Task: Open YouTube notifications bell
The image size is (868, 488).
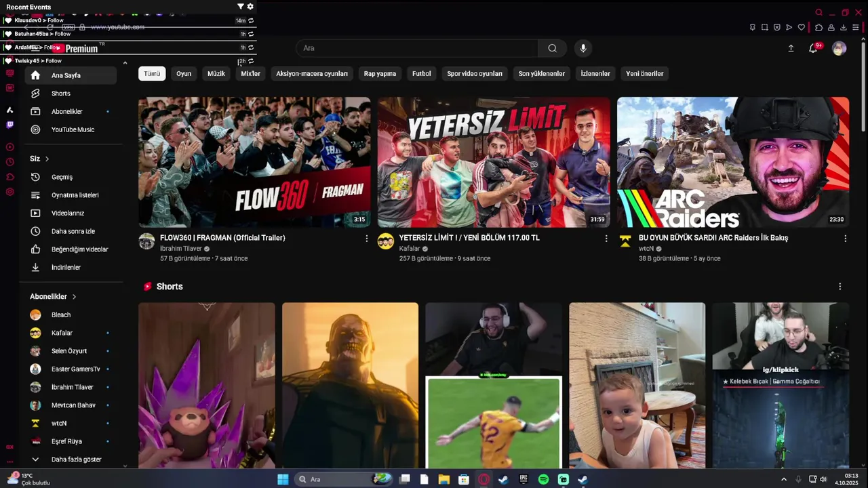Action: click(813, 48)
